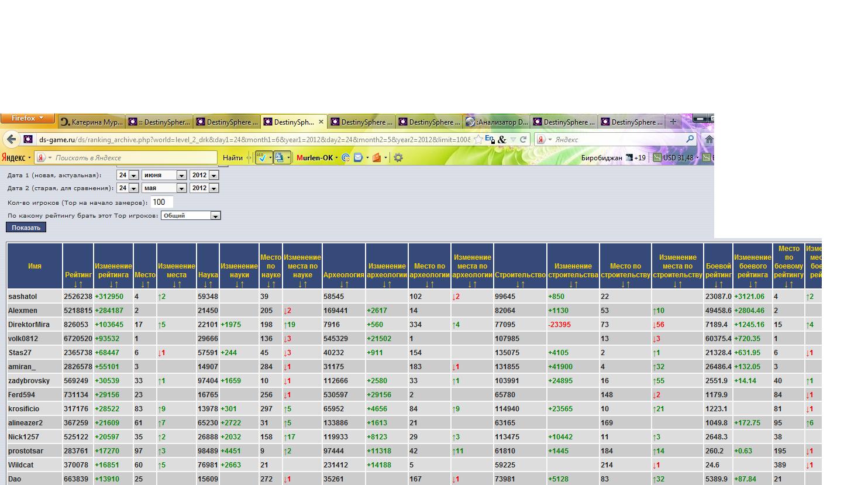Click the Найти search button
This screenshot has height=485, width=868.
(232, 157)
